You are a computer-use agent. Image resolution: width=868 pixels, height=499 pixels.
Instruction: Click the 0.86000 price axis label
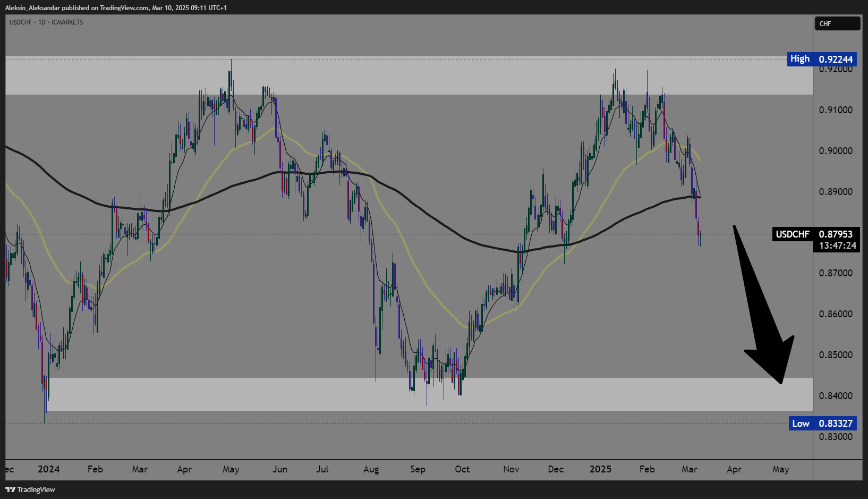836,314
